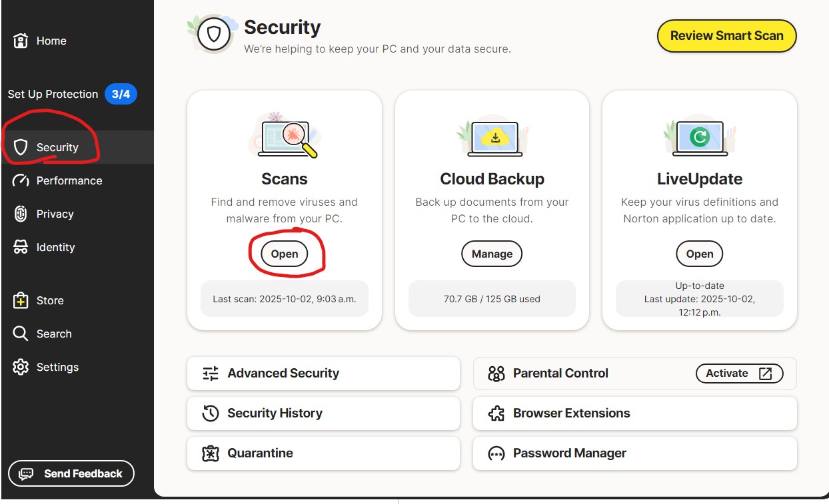The height and width of the screenshot is (504, 829).
Task: Click the LiveUpdate laptop illustration
Action: 699,136
